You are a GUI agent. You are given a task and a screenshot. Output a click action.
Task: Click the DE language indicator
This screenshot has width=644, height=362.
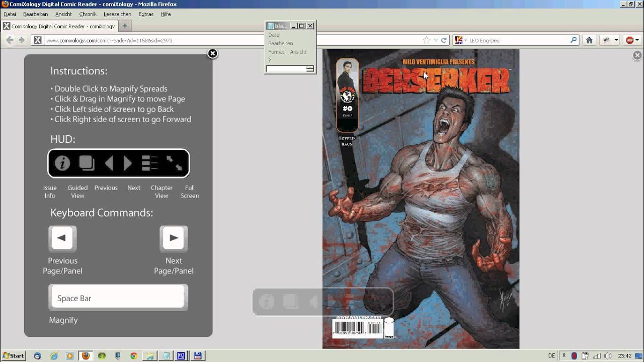[551, 355]
